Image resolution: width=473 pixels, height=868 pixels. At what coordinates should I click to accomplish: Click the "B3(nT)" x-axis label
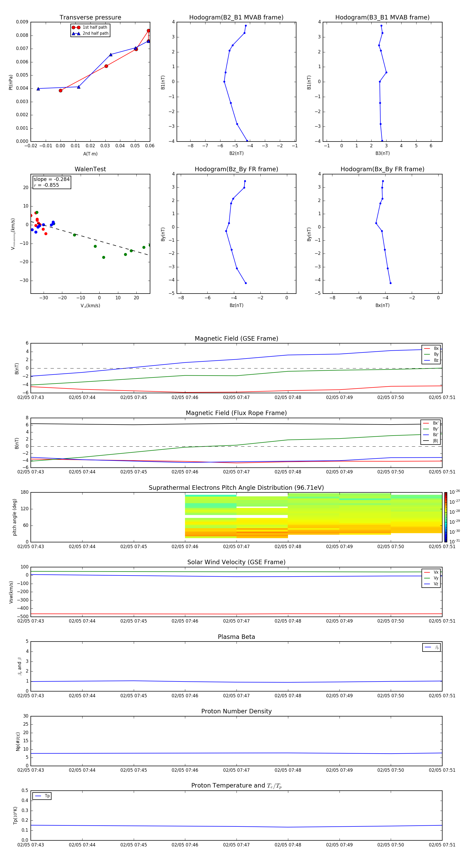382,153
